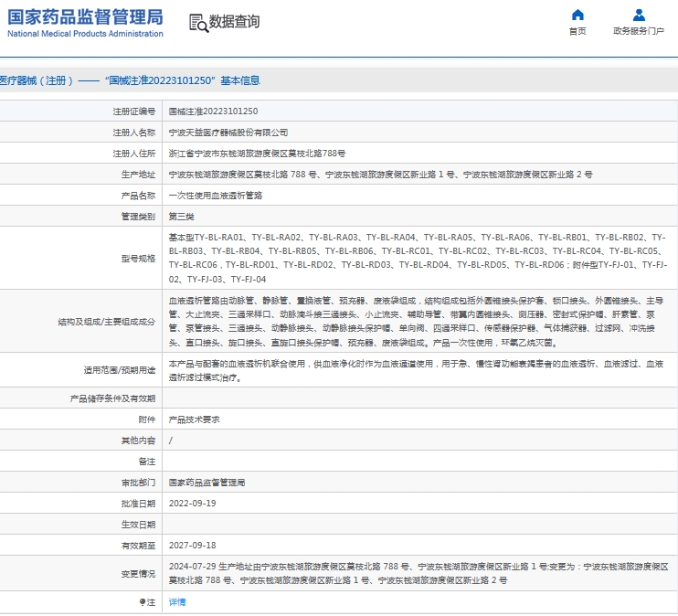Click the 注册证编号 row label
Image resolution: width=678 pixels, height=616 pixels.
click(x=134, y=112)
